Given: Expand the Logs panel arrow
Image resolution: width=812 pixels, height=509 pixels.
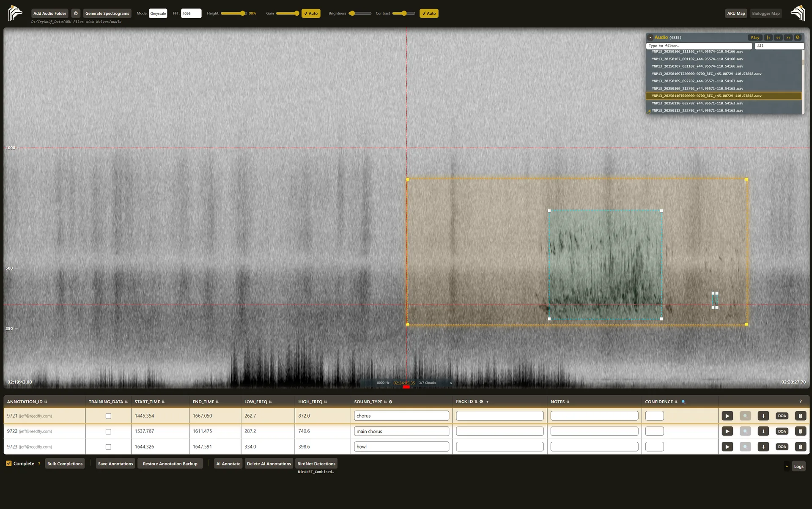Looking at the screenshot, I should click(787, 466).
